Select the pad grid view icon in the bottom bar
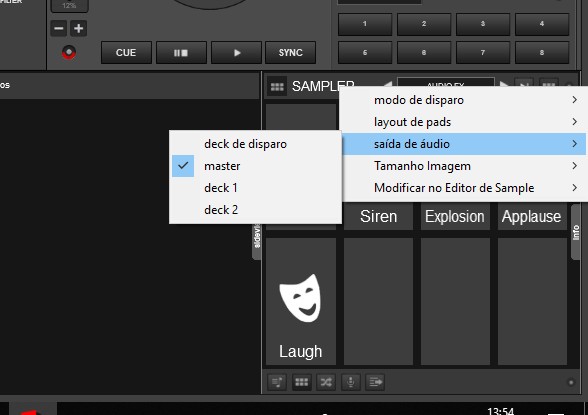 coord(302,382)
